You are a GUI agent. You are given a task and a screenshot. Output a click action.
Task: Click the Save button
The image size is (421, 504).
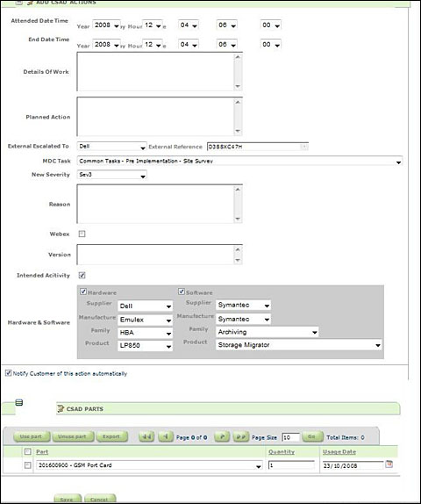68,500
